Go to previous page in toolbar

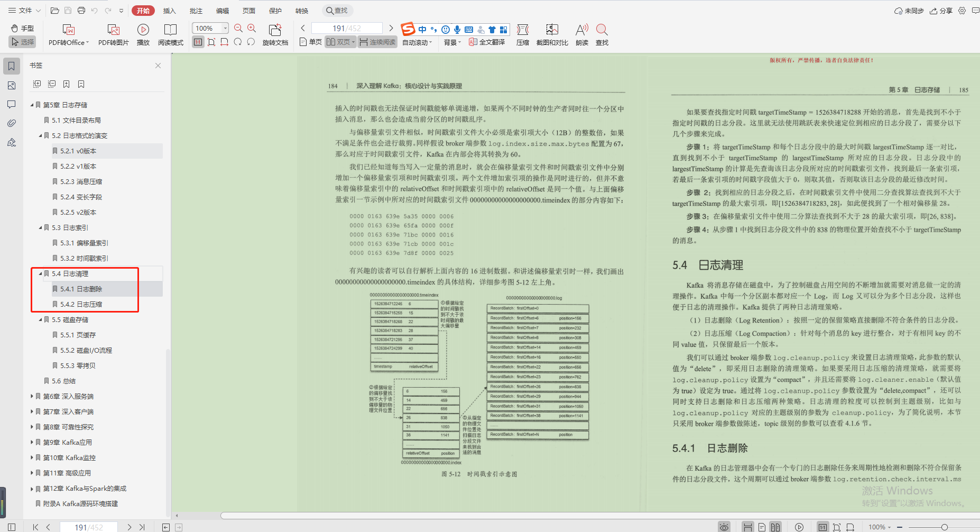[x=303, y=28]
